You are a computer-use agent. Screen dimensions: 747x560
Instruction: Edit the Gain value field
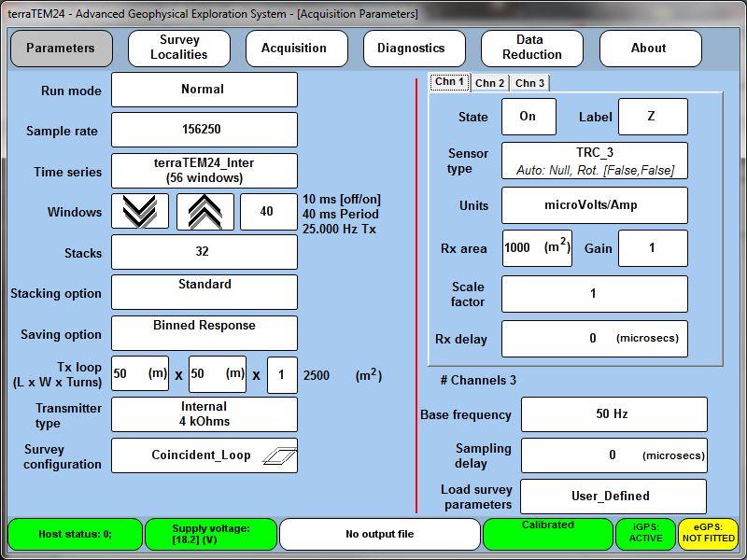coord(653,248)
